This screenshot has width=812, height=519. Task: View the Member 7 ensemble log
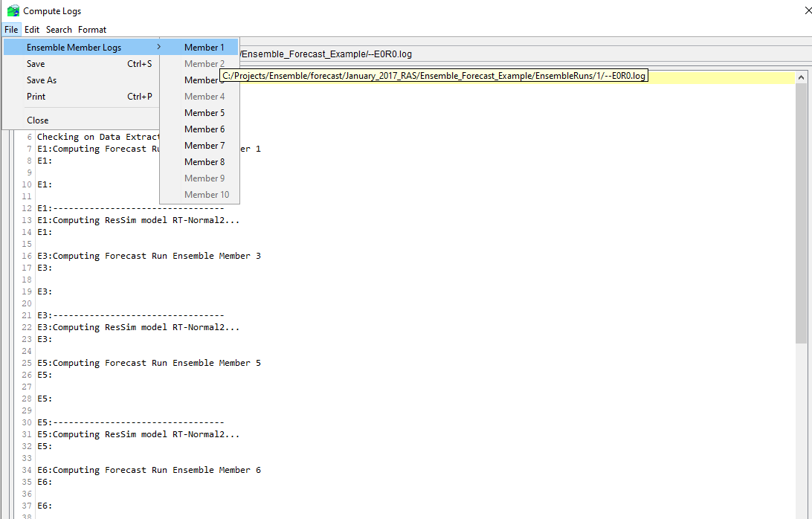click(204, 145)
